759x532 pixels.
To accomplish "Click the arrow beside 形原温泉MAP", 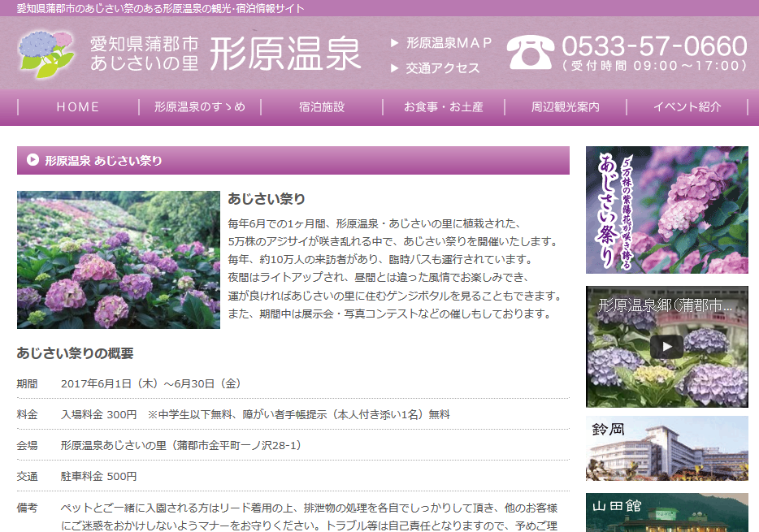I will coord(394,43).
